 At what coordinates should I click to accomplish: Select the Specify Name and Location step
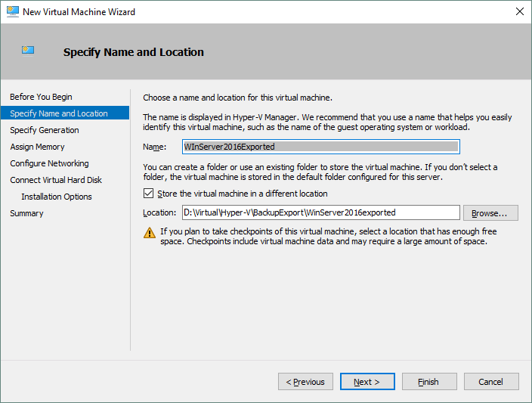pyautogui.click(x=59, y=113)
